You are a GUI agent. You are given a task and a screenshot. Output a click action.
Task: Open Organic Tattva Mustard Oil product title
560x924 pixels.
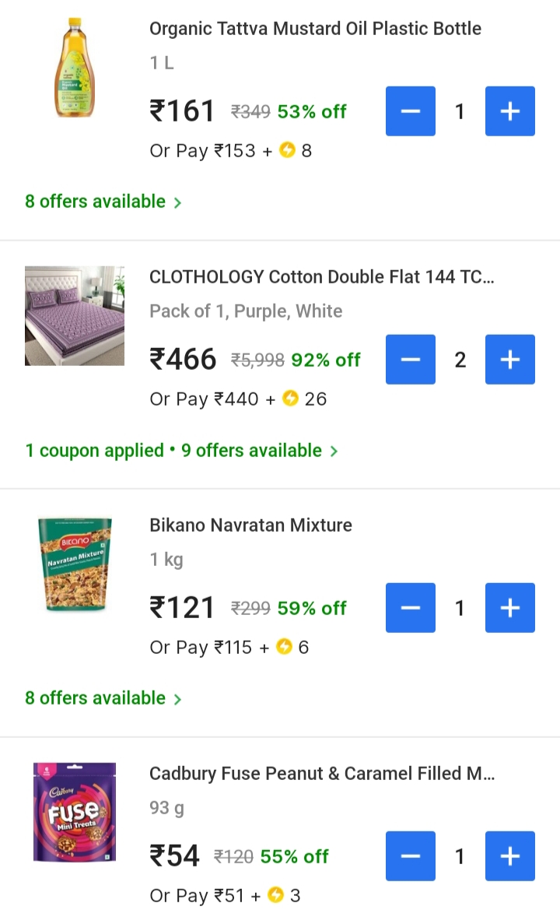pyautogui.click(x=315, y=29)
